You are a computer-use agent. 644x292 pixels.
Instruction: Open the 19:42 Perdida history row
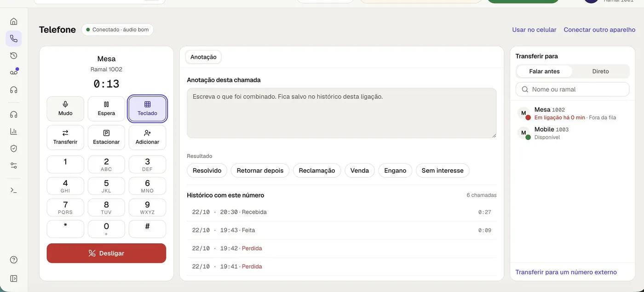point(342,248)
